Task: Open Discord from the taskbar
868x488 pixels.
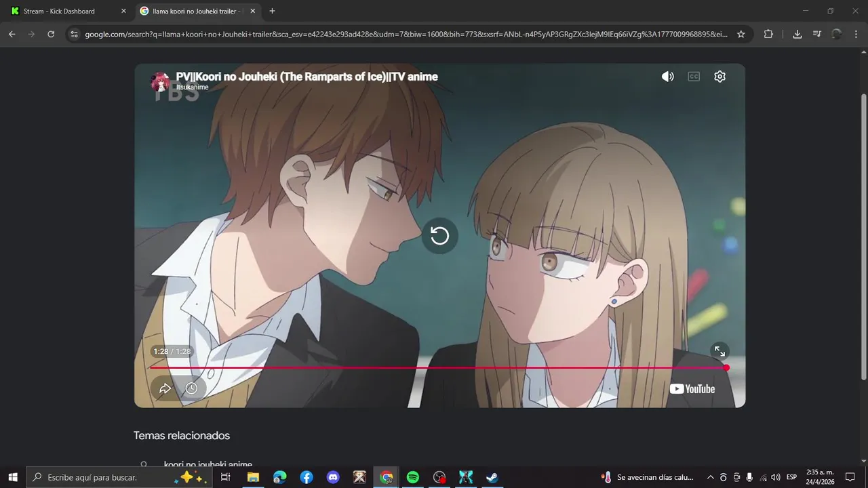Action: point(333,477)
